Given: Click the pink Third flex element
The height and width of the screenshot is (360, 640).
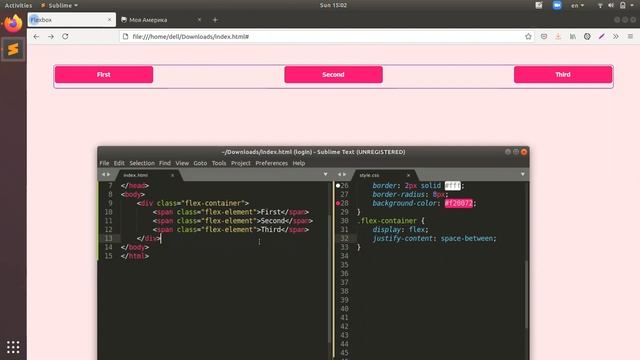Looking at the screenshot, I should (x=563, y=74).
